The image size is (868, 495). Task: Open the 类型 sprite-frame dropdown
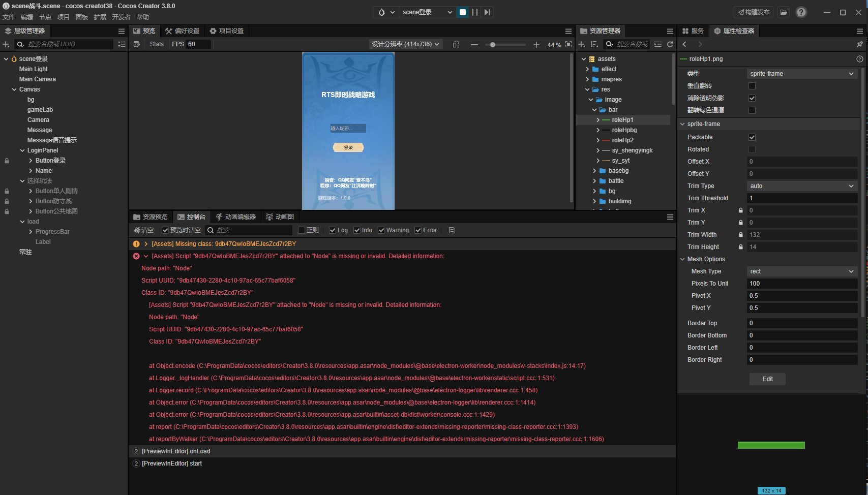[x=802, y=74]
